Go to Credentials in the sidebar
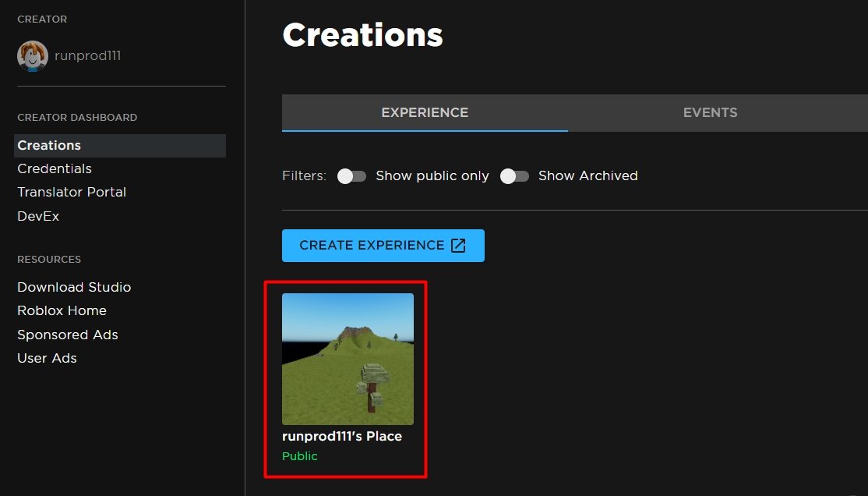The height and width of the screenshot is (496, 868). [55, 168]
